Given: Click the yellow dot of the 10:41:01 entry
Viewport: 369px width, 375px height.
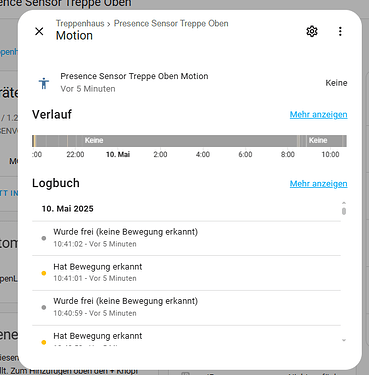Looking at the screenshot, I should click(44, 273).
